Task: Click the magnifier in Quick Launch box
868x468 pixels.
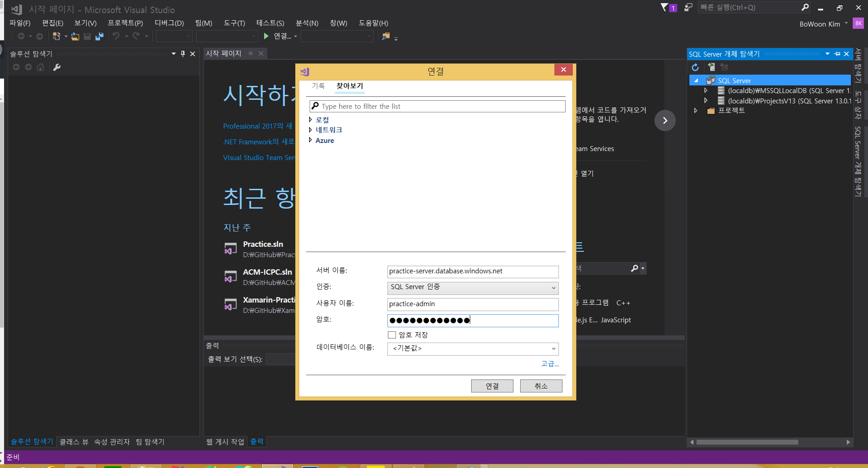Action: point(805,7)
